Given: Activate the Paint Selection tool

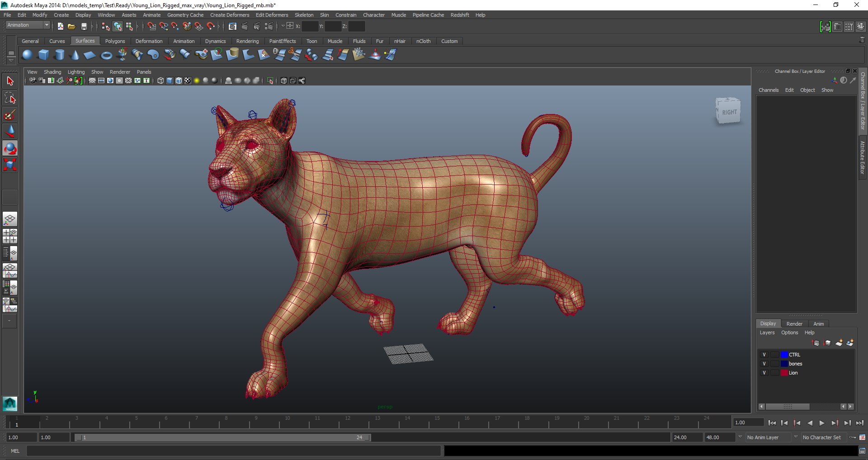Looking at the screenshot, I should coord(10,115).
